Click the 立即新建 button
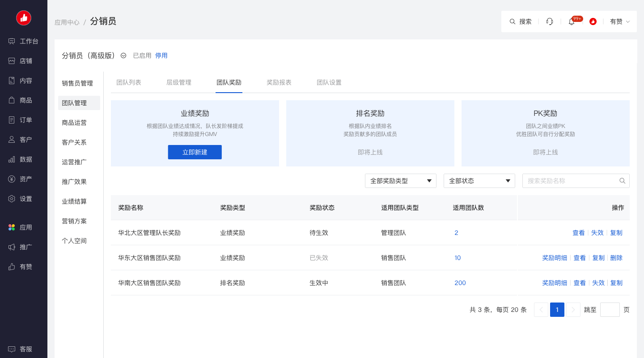The height and width of the screenshot is (358, 644). 195,152
